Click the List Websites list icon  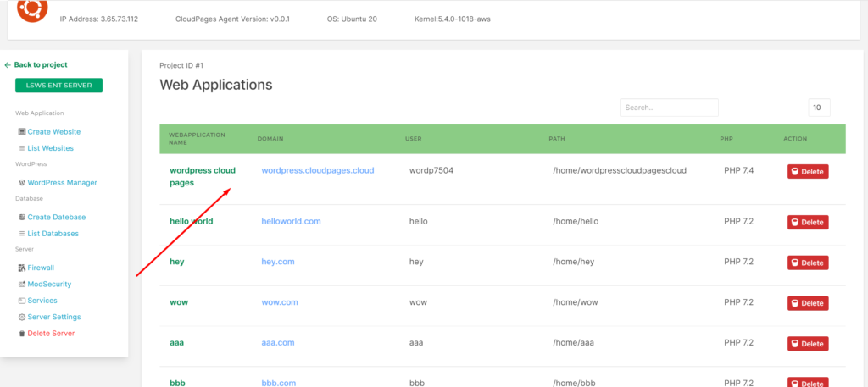pyautogui.click(x=21, y=148)
